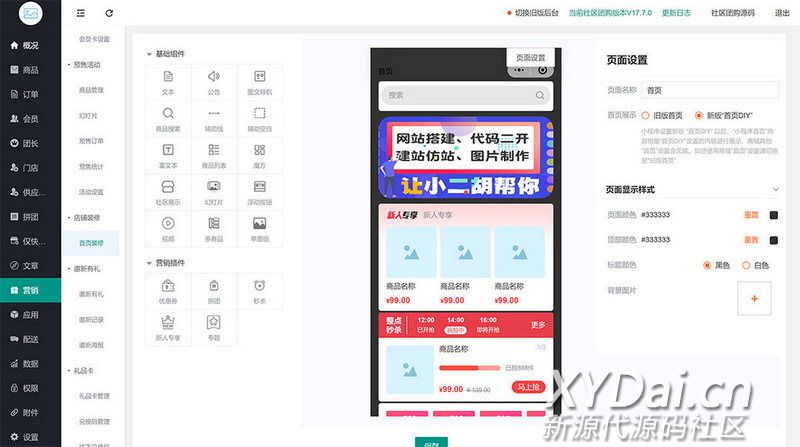800x447 pixels.
Task: Add the 单图组 single image group component
Action: (259, 230)
